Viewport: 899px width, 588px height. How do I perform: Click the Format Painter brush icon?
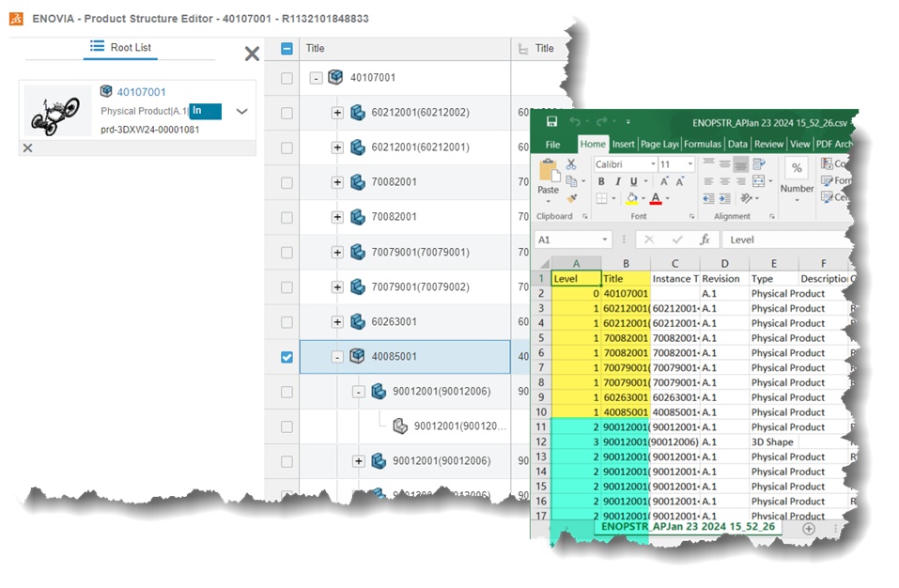pyautogui.click(x=572, y=198)
